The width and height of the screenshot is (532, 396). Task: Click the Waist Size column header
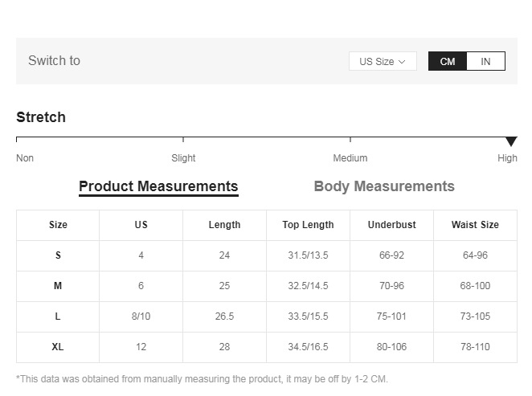pyautogui.click(x=475, y=225)
